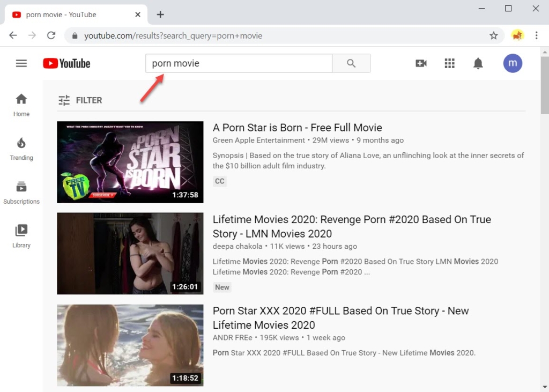The width and height of the screenshot is (549, 392).
Task: Go to Home in the sidebar
Action: click(x=21, y=105)
